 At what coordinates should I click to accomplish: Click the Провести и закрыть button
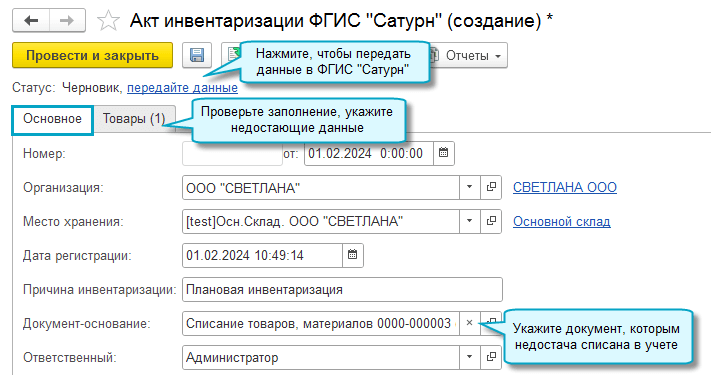click(x=93, y=55)
